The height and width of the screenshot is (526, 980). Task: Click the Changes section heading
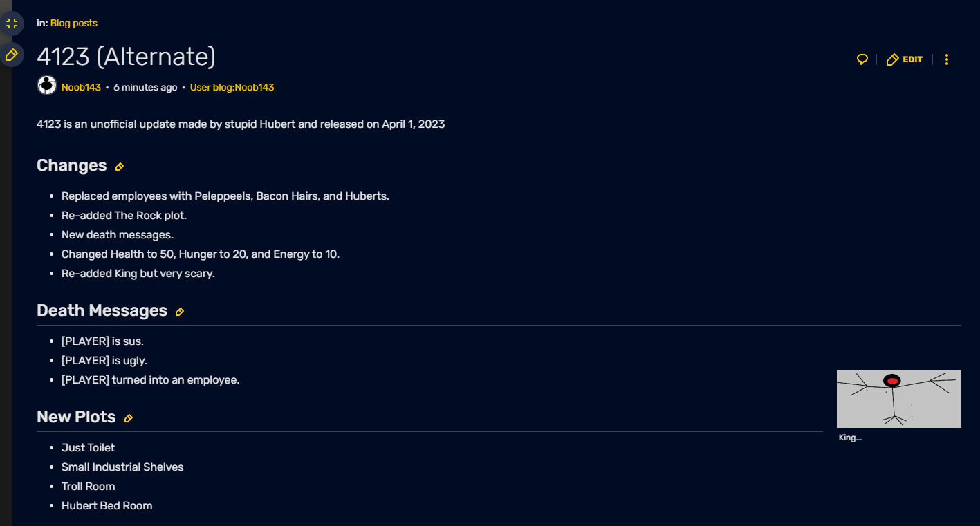(x=72, y=165)
